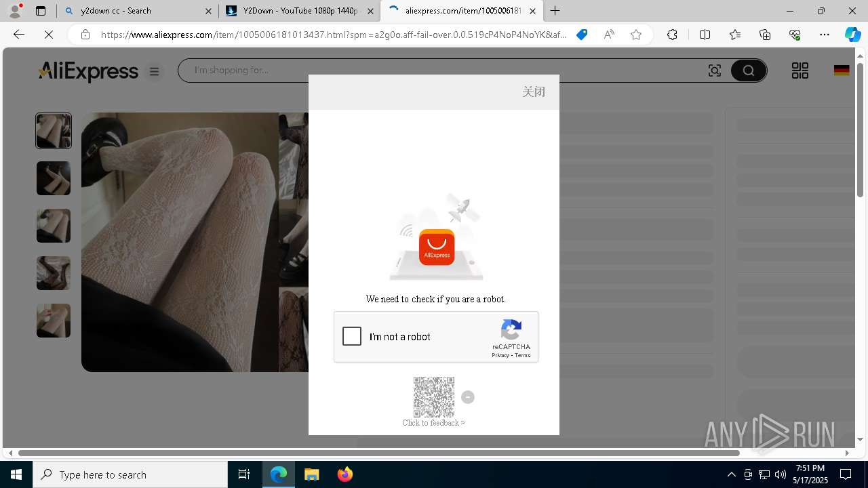Click the AliExpress logo
Screen dimensions: 868x488
click(88, 71)
